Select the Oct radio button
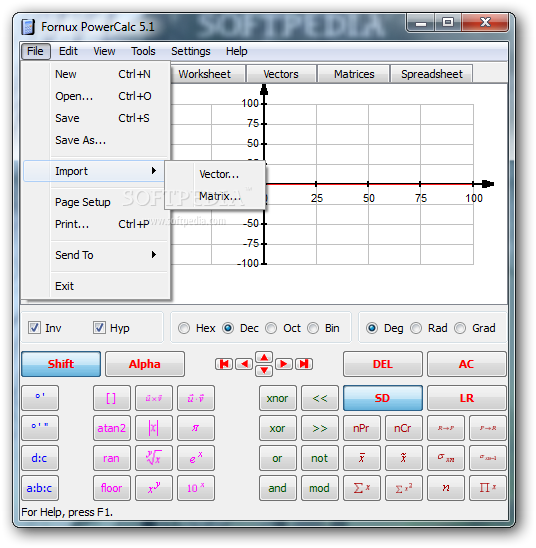Image resolution: width=536 pixels, height=548 pixels. (x=271, y=328)
